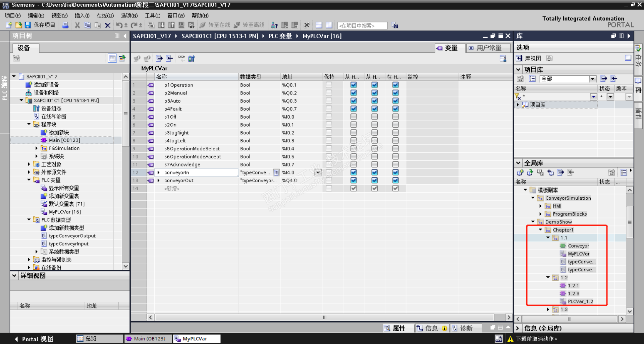Click the open global library icon

pyautogui.click(x=530, y=173)
